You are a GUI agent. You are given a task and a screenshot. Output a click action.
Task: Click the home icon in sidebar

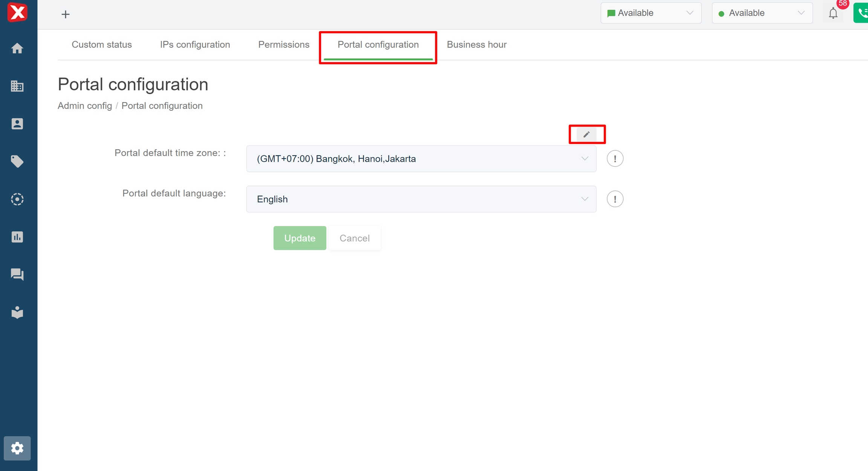pyautogui.click(x=17, y=48)
